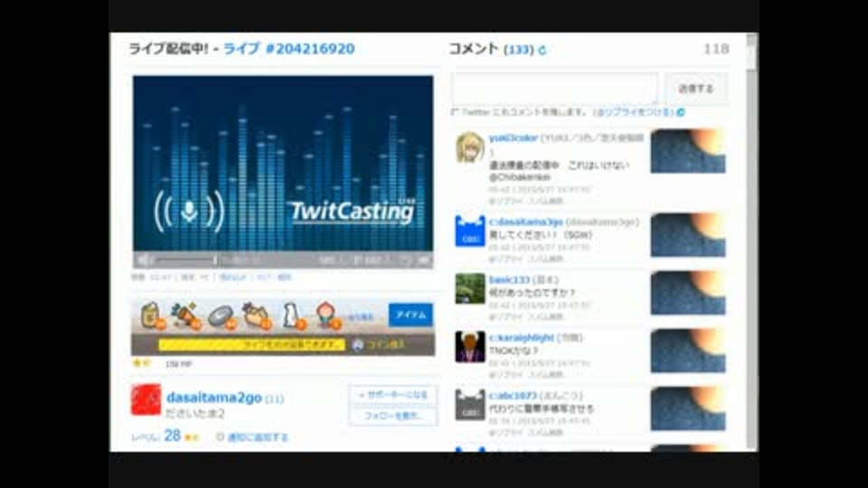
Task: Click the add reply link under the comment box
Action: pos(634,112)
